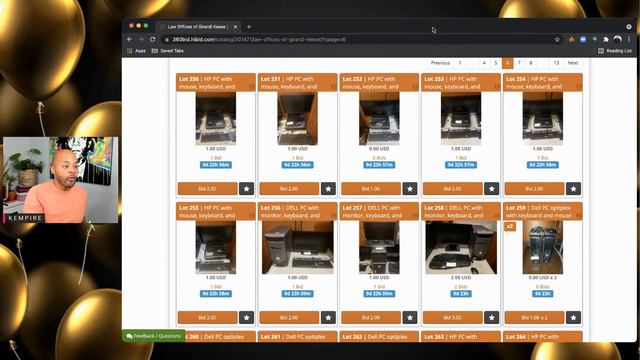Open a new tab with the plus button
Image resolution: width=640 pixels, height=360 pixels.
click(249, 27)
